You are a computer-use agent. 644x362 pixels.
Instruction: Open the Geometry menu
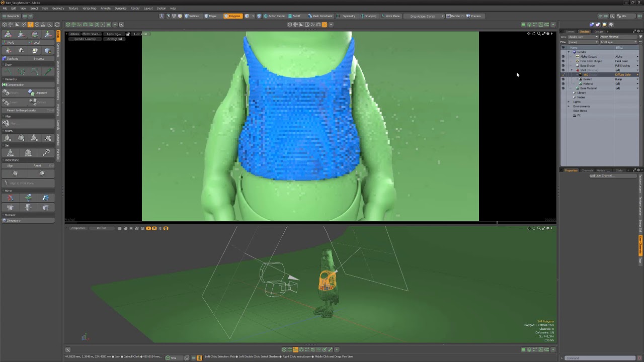pos(58,9)
